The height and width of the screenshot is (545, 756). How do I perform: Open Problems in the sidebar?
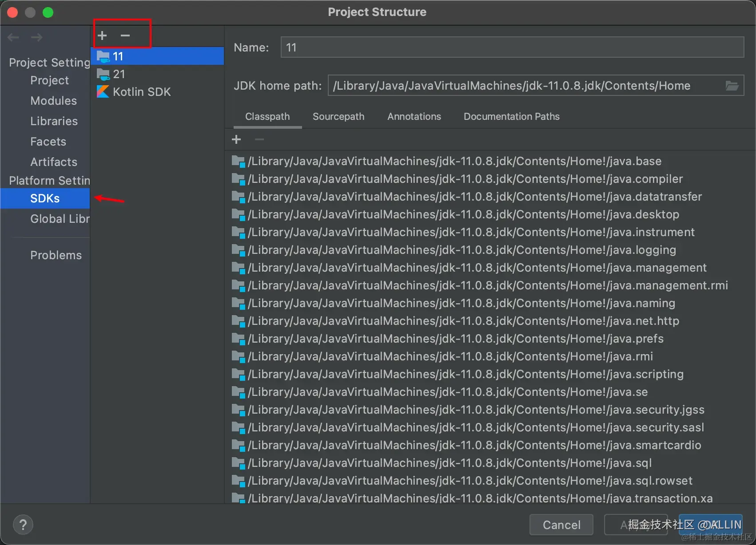click(x=56, y=255)
